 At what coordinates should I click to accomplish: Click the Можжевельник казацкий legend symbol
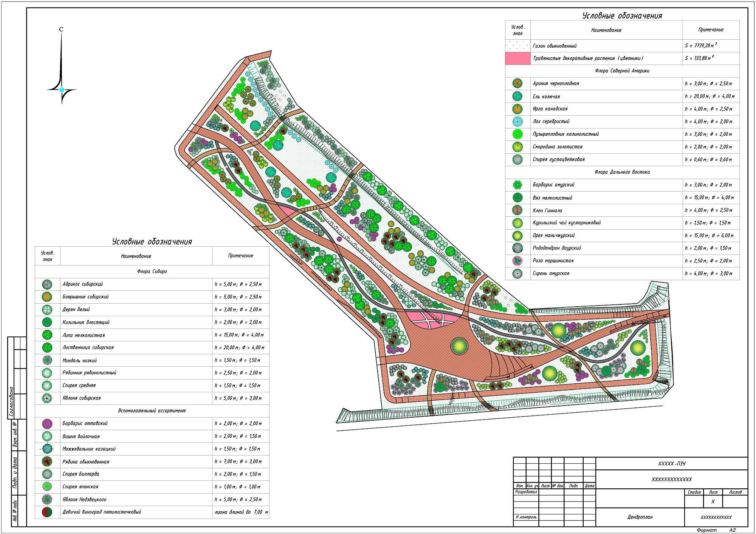coord(47,449)
